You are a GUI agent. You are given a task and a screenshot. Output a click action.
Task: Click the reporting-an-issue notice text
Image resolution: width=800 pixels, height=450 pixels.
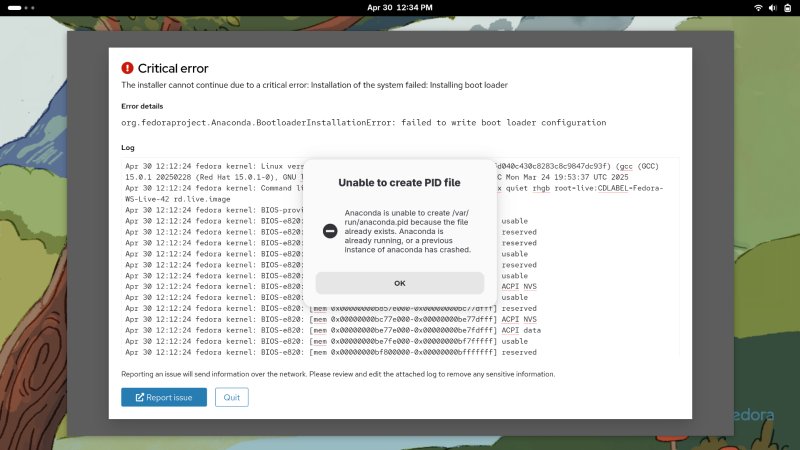(x=338, y=374)
